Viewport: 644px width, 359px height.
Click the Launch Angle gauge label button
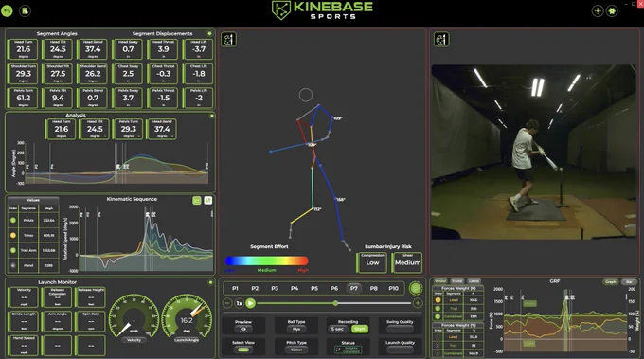(186, 340)
